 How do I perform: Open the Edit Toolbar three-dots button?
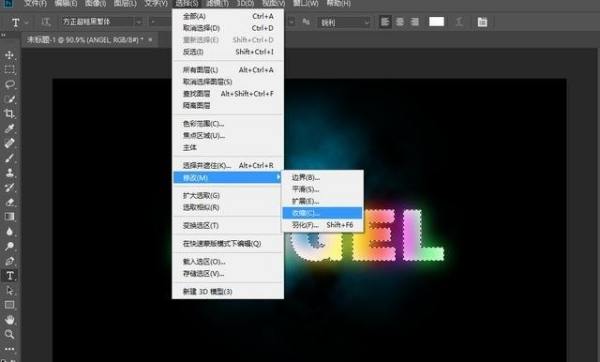click(x=10, y=349)
